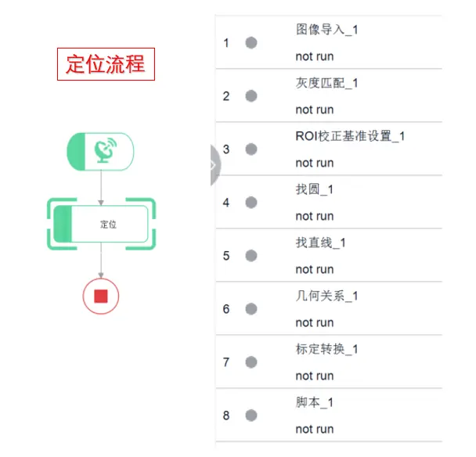This screenshot has width=476, height=457.
Task: Click the red stop end node
Action: [101, 296]
